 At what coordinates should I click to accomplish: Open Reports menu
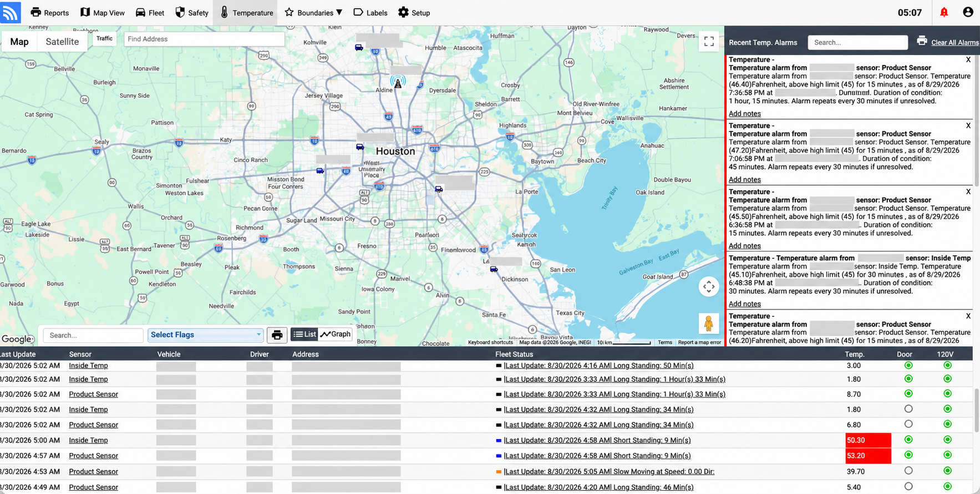coord(50,12)
